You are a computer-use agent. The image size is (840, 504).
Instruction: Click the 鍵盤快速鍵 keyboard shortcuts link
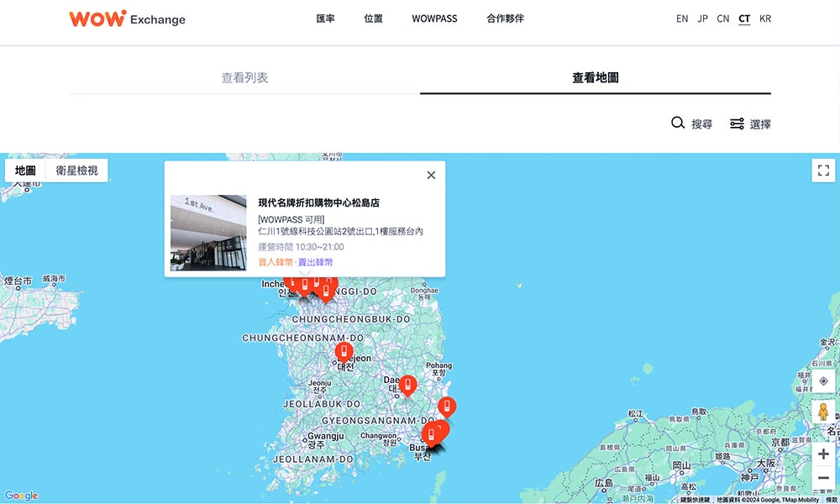695,500
